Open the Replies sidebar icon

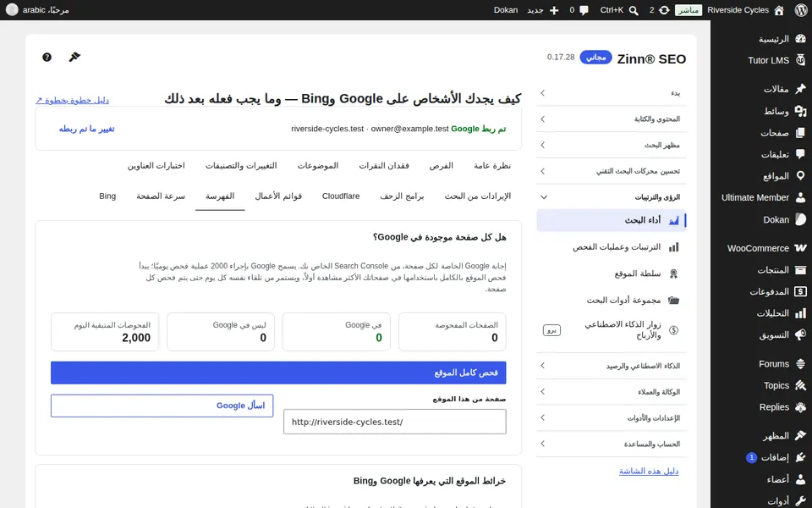(801, 407)
